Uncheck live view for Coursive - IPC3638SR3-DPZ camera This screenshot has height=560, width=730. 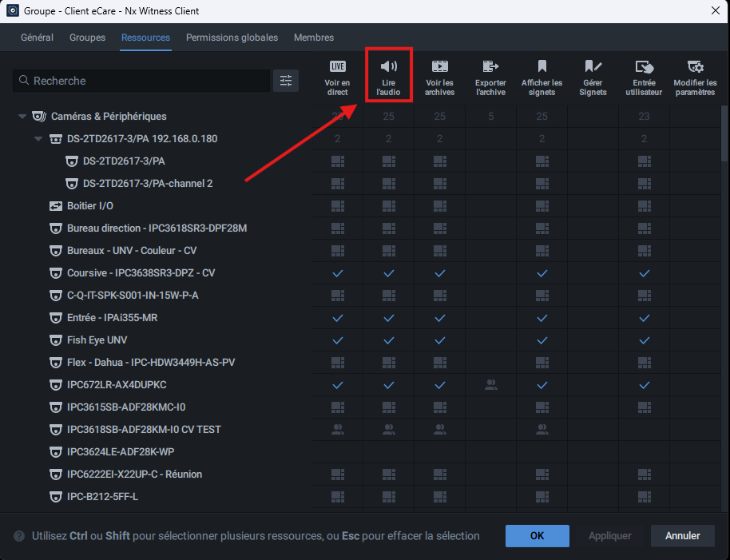[337, 273]
